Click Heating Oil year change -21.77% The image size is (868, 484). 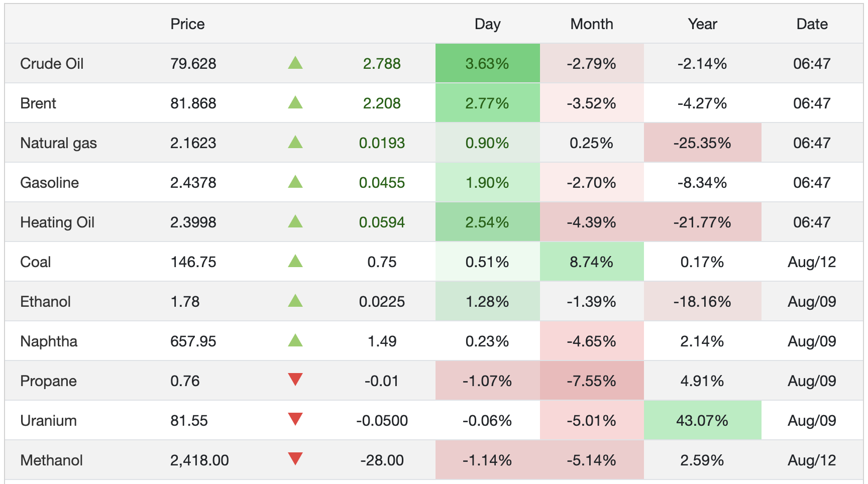click(702, 222)
